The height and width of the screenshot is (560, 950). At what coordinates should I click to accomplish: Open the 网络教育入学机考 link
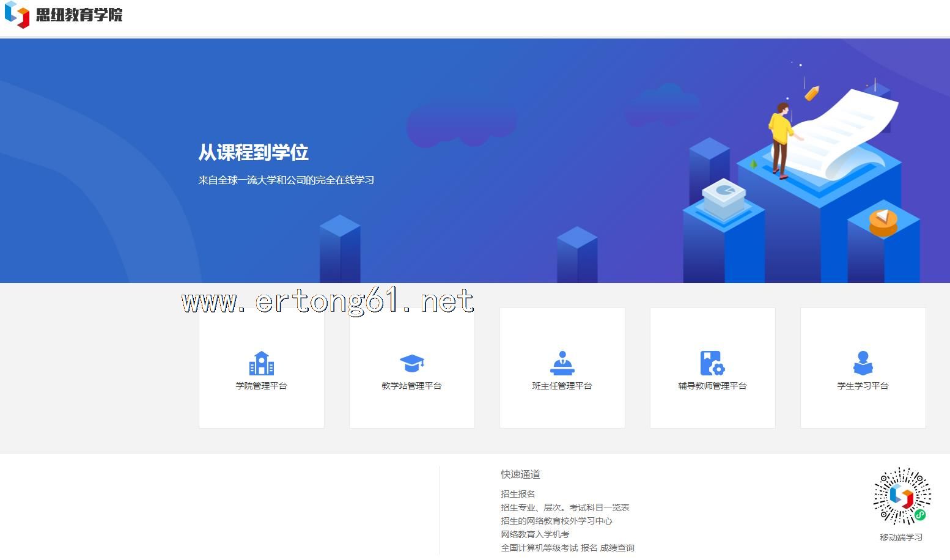click(535, 534)
